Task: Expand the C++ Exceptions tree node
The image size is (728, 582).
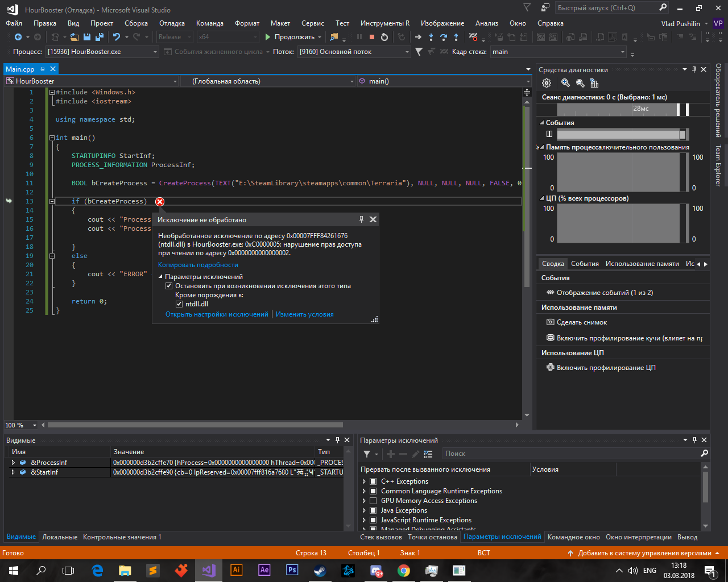Action: [x=364, y=481]
